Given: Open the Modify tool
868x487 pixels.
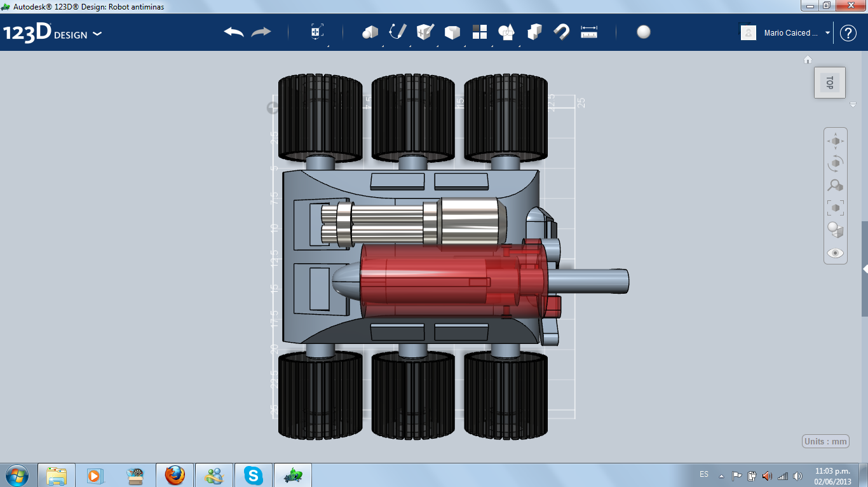Looking at the screenshot, I should 452,32.
